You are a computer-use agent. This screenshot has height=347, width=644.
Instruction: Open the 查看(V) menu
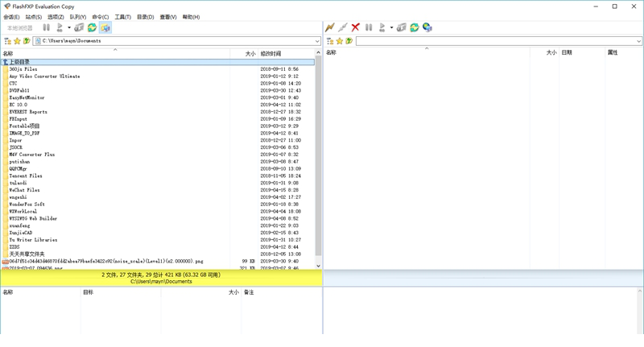(x=168, y=17)
